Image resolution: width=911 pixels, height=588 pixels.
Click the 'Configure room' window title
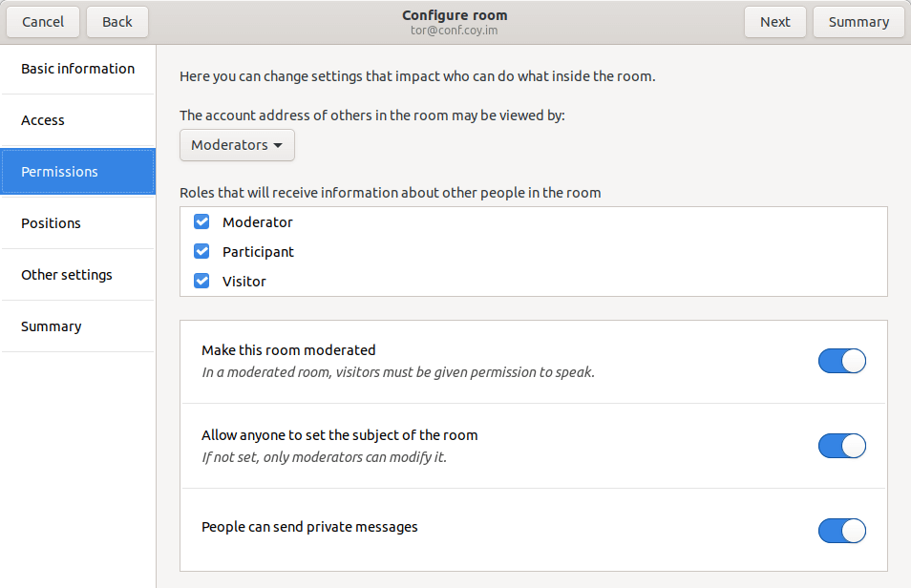(455, 15)
